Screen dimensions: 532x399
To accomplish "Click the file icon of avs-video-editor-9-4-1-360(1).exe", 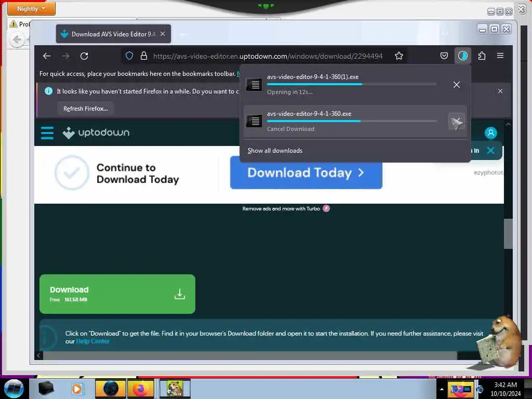I will [x=254, y=85].
